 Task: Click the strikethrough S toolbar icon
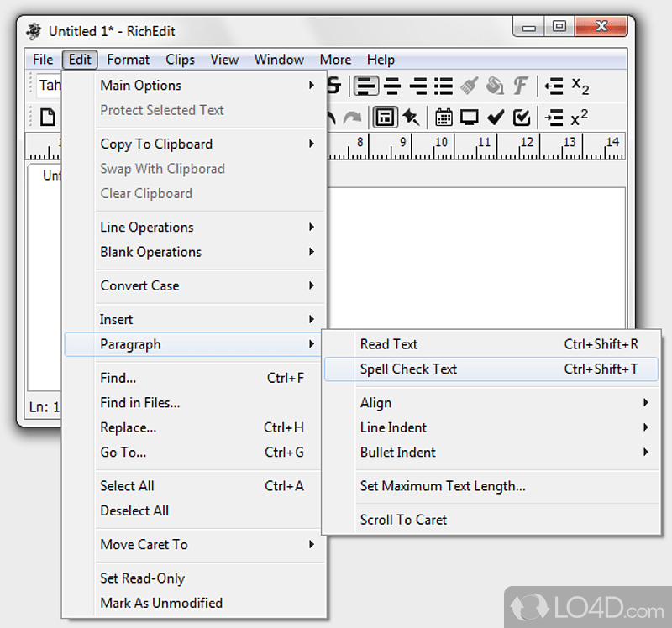tap(333, 86)
